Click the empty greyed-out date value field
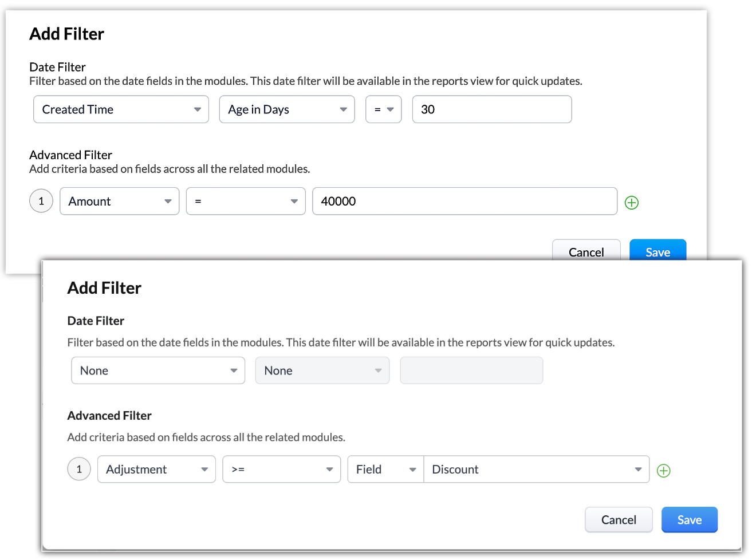The image size is (756, 560). click(x=471, y=371)
